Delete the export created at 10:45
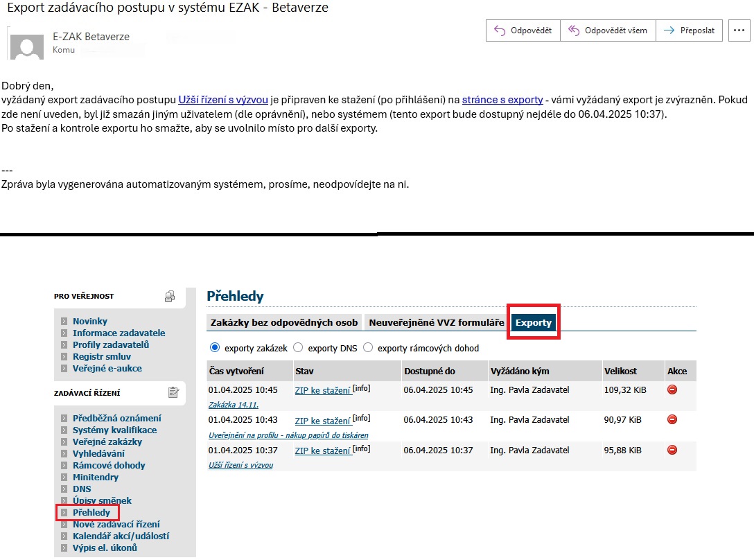The width and height of the screenshot is (754, 560). (x=672, y=390)
